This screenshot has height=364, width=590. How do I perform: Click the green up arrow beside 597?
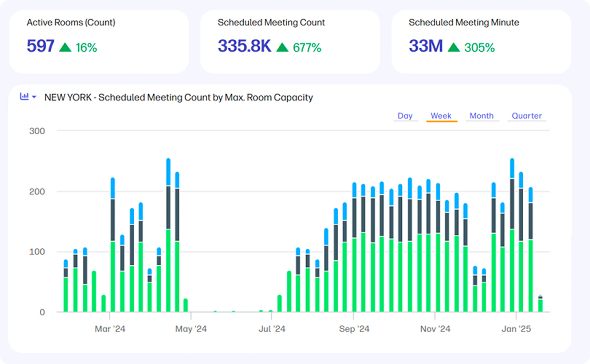pyautogui.click(x=65, y=47)
